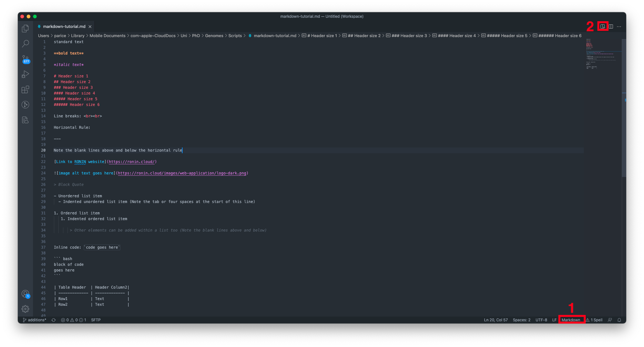This screenshot has width=644, height=347.
Task: Change indentation via Spaces: 2 indicator
Action: 521,320
